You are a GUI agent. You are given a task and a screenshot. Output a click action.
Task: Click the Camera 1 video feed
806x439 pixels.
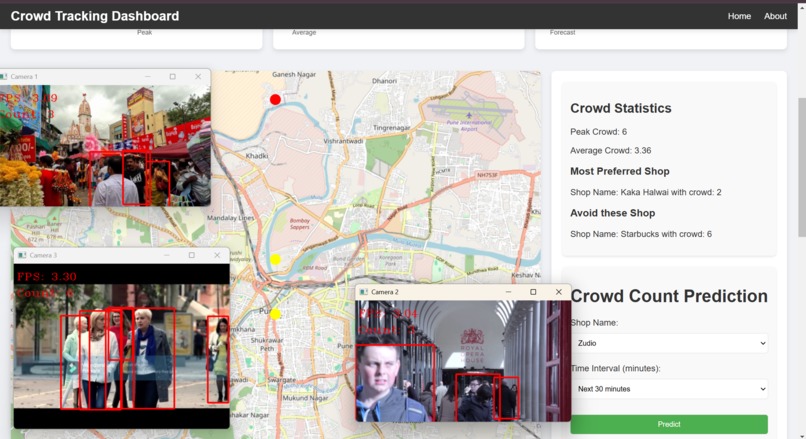[105, 145]
